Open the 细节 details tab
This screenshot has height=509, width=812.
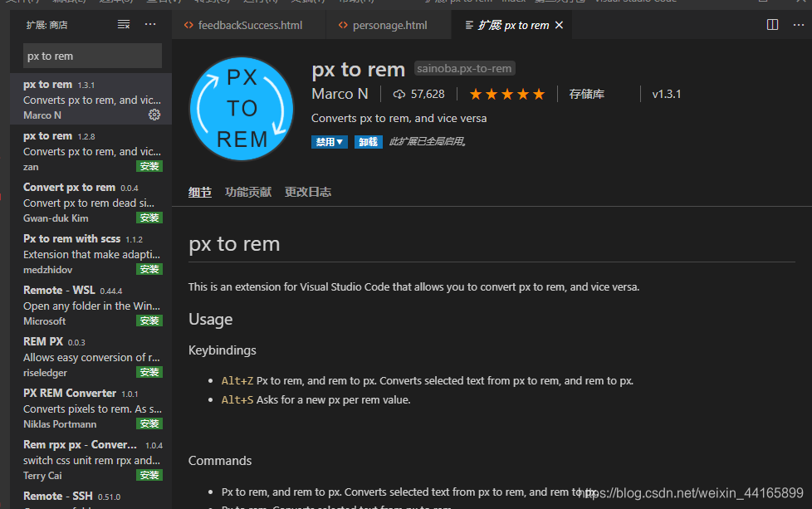200,193
